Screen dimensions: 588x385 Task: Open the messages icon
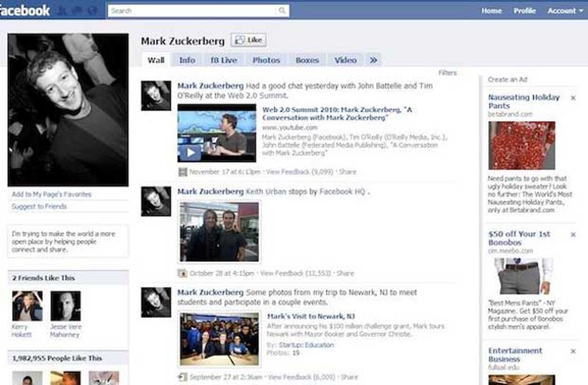point(77,10)
